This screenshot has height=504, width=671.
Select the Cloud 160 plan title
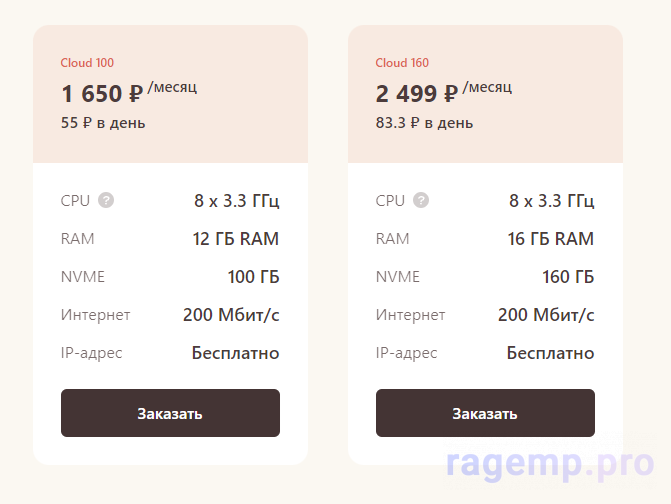click(402, 63)
